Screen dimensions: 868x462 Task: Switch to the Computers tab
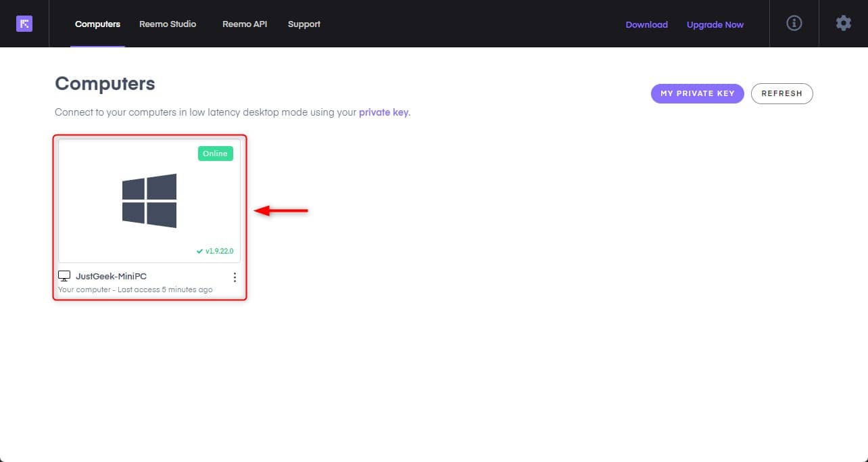point(97,24)
